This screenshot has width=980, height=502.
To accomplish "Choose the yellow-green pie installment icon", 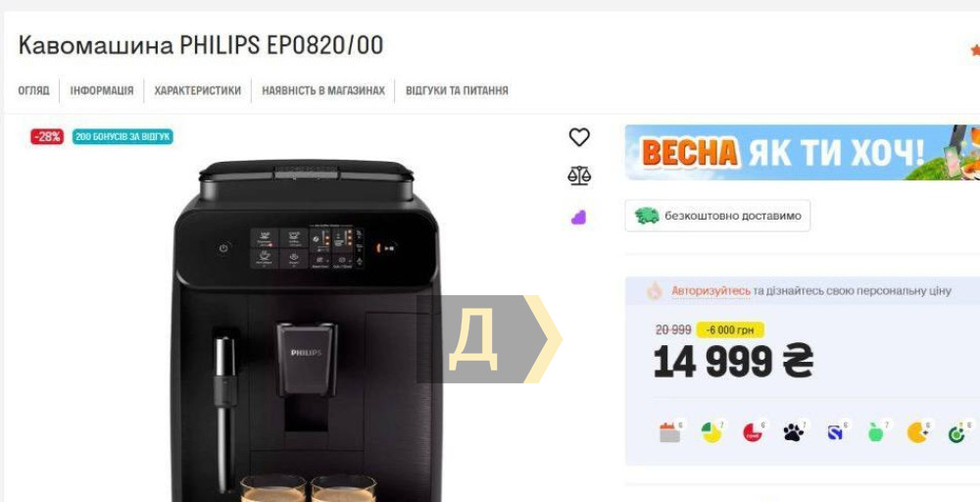I will click(711, 432).
